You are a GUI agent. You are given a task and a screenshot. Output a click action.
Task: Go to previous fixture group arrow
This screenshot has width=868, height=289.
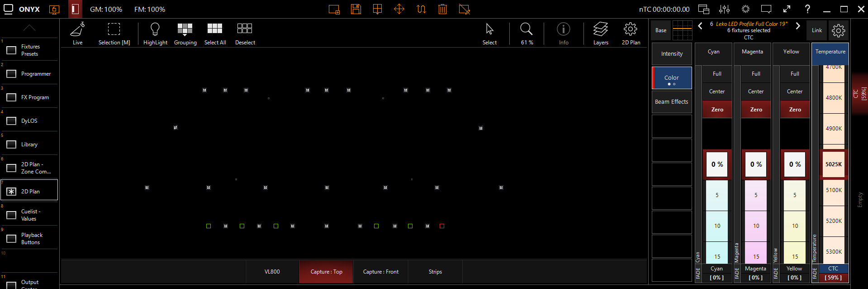(x=700, y=26)
